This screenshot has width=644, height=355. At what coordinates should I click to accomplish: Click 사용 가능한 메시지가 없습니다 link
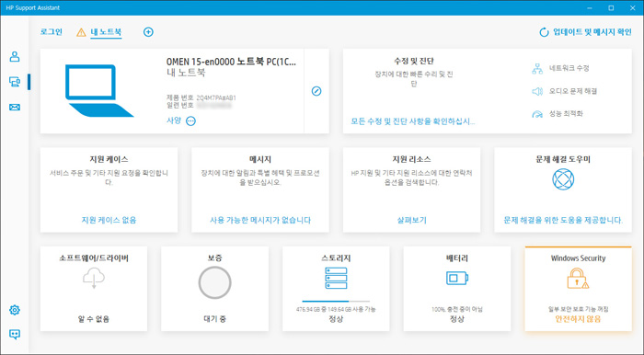tap(260, 221)
